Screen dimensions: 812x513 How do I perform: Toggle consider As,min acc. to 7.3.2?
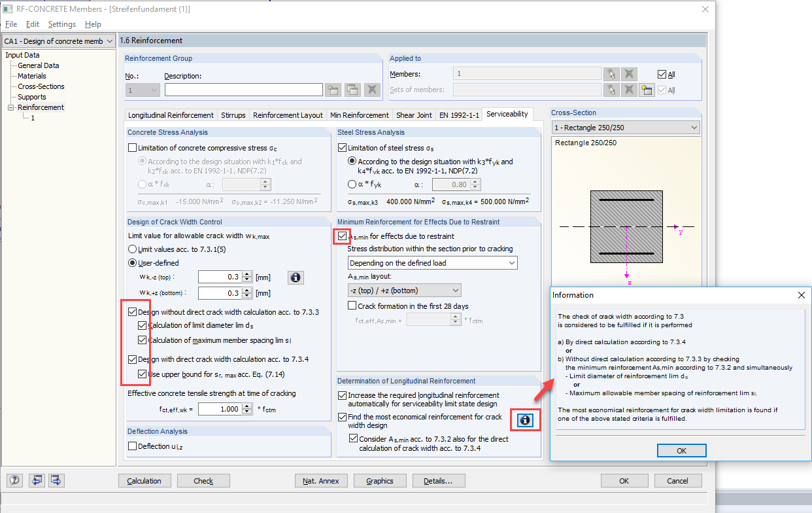pos(354,439)
